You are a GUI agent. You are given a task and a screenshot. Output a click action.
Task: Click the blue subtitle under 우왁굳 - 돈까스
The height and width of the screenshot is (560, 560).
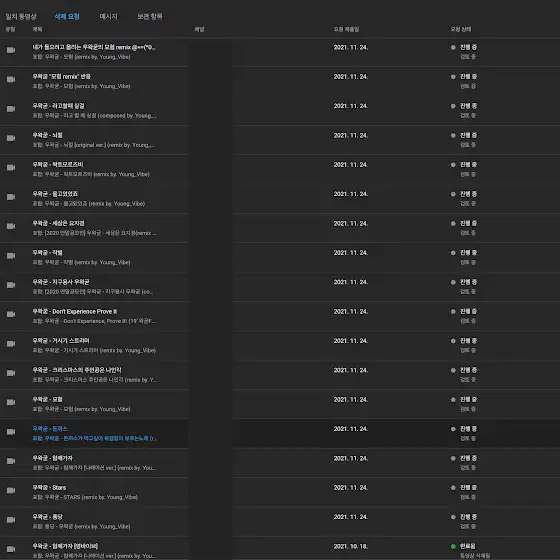(94, 438)
